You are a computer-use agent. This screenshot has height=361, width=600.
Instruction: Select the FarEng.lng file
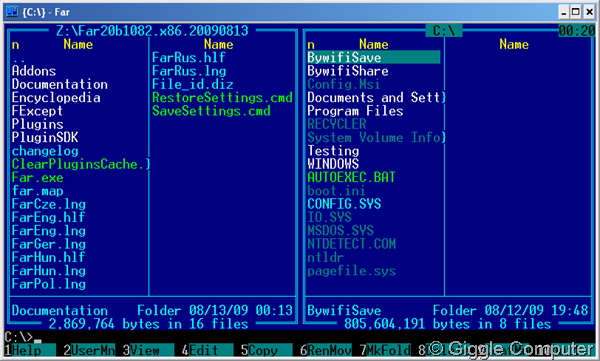(x=49, y=231)
